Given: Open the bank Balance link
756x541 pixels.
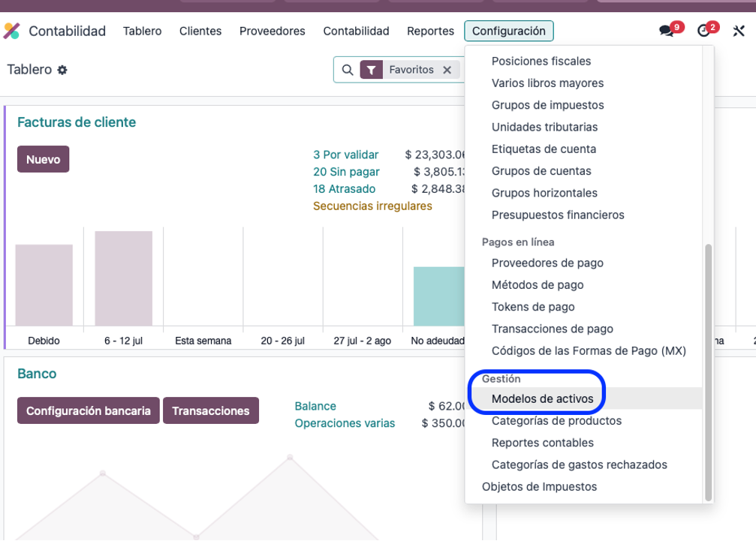Looking at the screenshot, I should (315, 406).
